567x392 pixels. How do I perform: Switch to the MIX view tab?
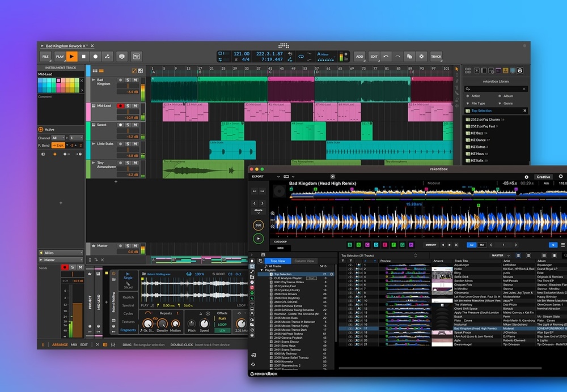[74, 344]
